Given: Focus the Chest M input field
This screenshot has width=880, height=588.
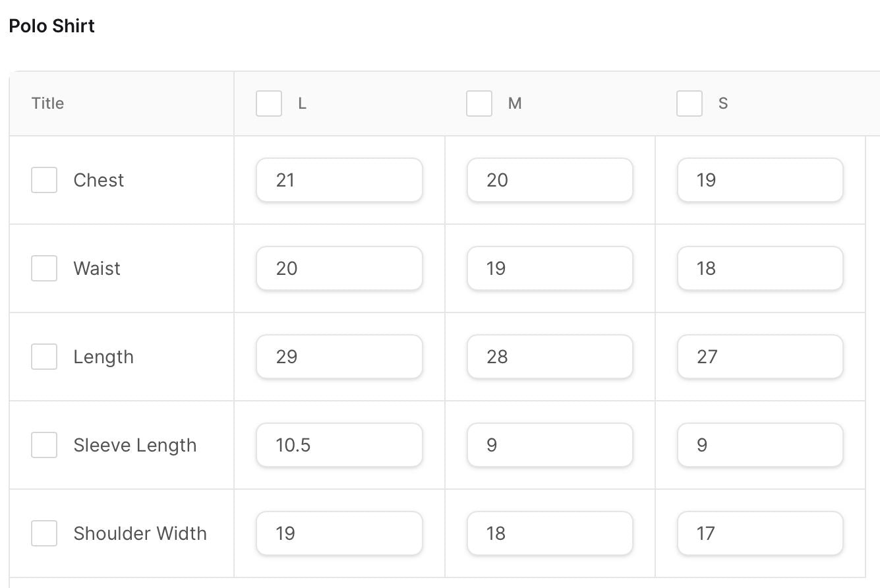Looking at the screenshot, I should [x=549, y=180].
